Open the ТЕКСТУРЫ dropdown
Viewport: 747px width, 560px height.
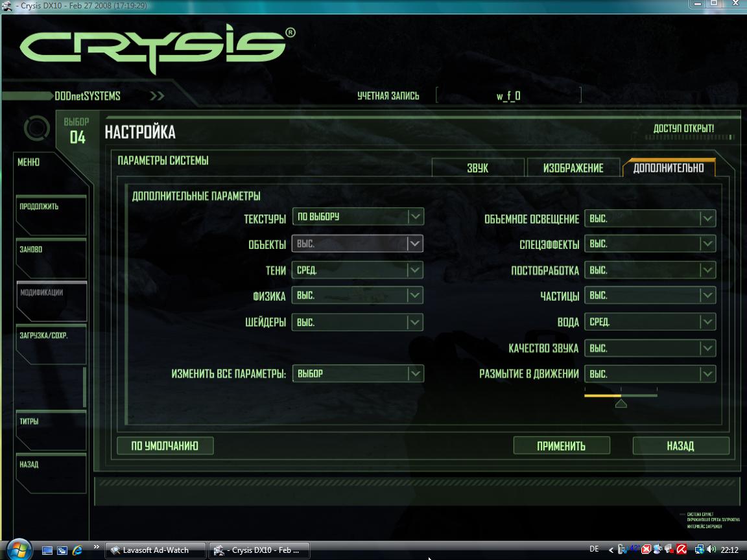click(357, 216)
